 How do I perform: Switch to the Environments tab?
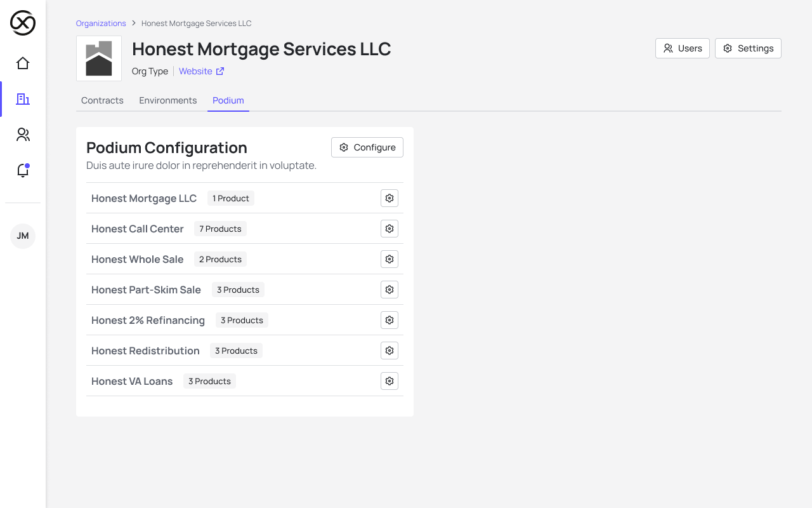168,100
